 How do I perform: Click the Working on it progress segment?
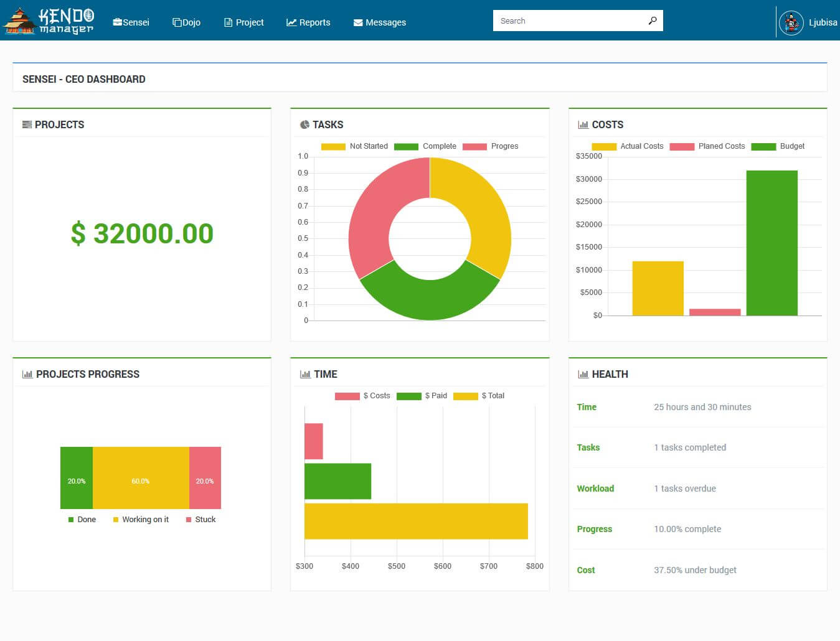pyautogui.click(x=141, y=478)
